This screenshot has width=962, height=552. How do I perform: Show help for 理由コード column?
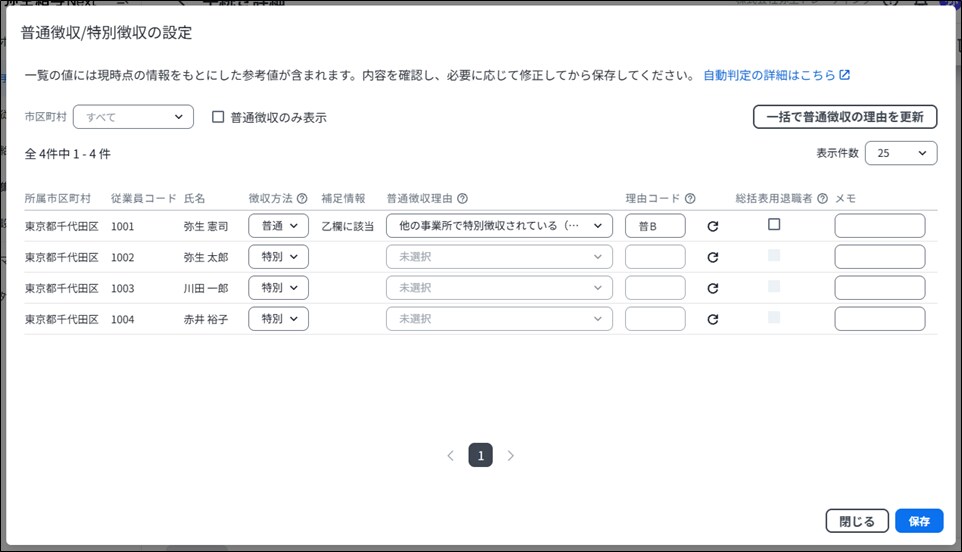click(x=690, y=199)
